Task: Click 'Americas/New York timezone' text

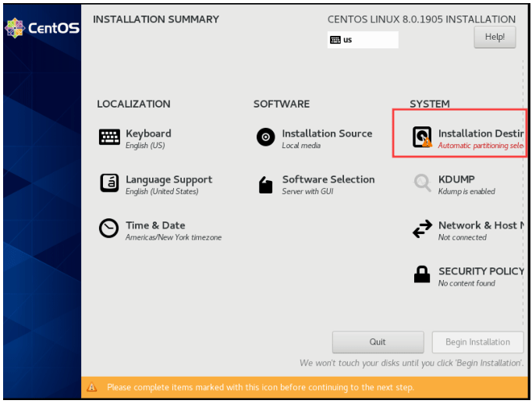Action: tap(173, 237)
